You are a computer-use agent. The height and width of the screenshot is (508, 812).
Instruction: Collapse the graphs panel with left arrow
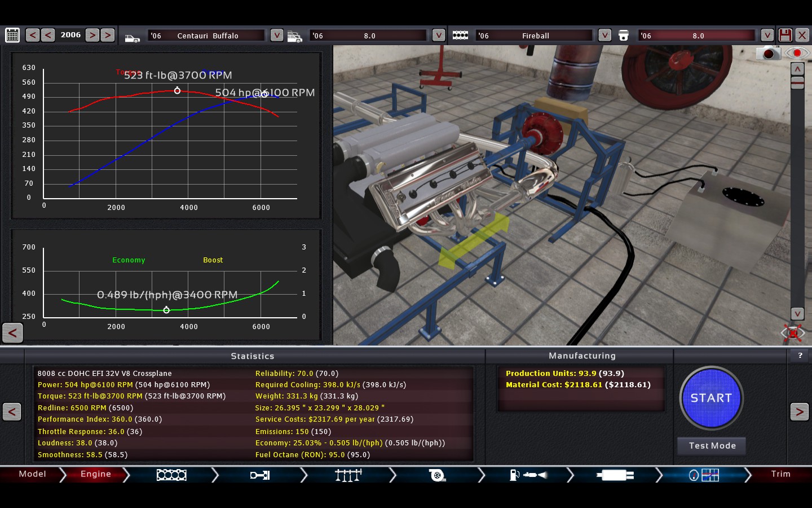[x=12, y=333]
